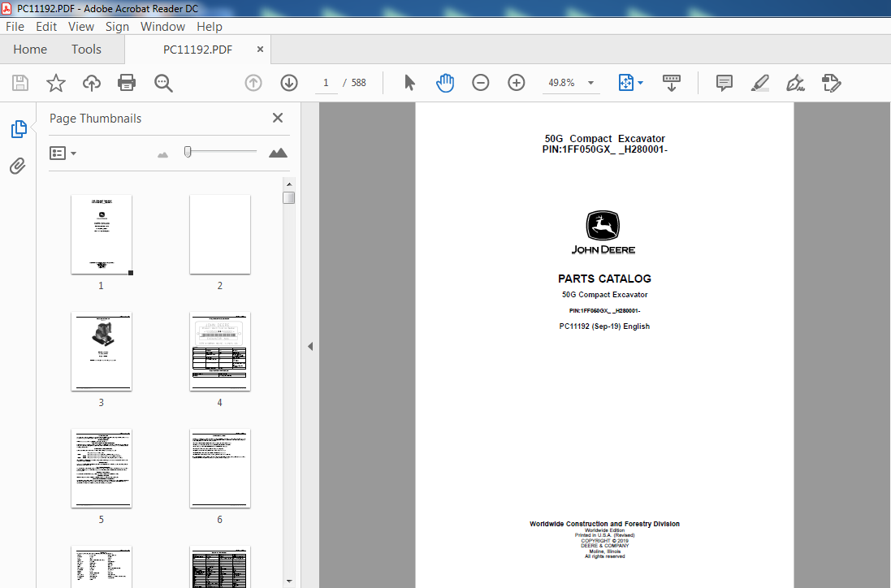This screenshot has height=588, width=891.
Task: Enlarge thumbnail size large mountains icon
Action: 278,153
